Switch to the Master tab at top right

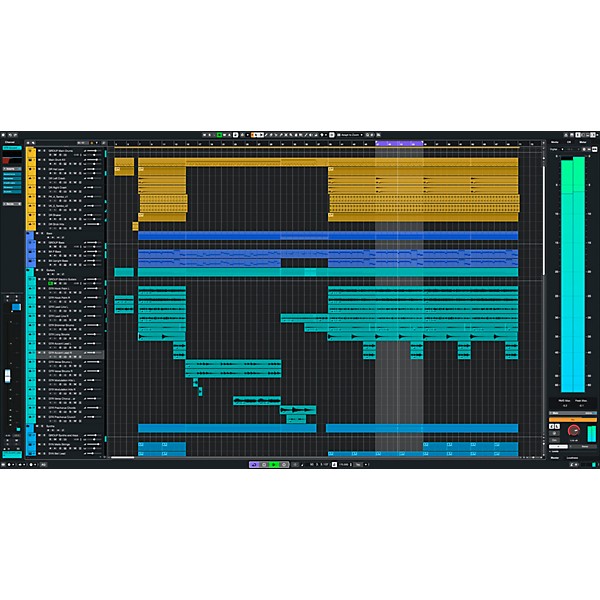[x=554, y=142]
